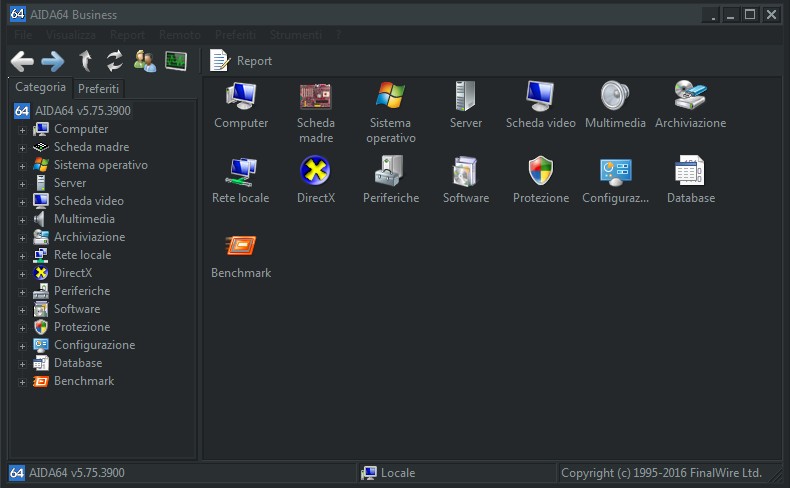Open the Archiviazione drive icon in the main pane
The image size is (790, 488).
(x=691, y=95)
